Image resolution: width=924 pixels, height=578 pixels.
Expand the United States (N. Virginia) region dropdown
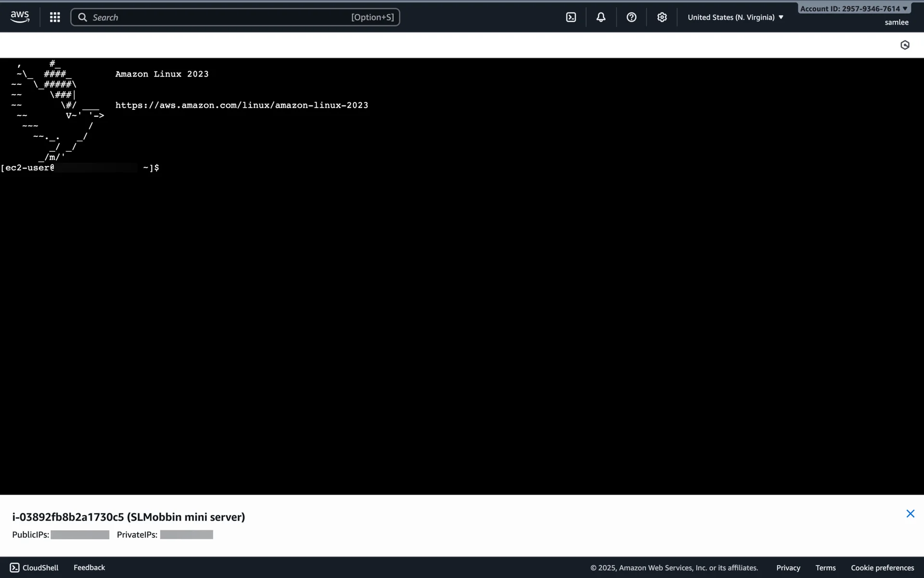(x=735, y=17)
